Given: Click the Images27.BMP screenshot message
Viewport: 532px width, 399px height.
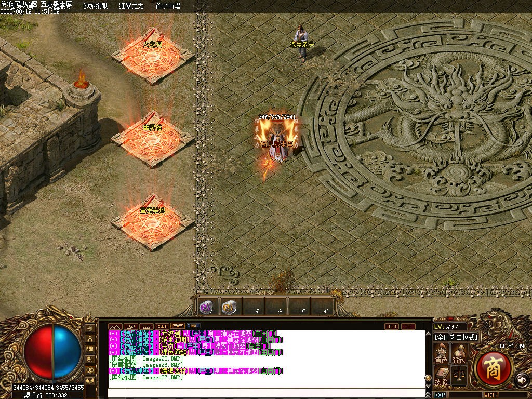Looking at the screenshot, I should pos(145,377).
